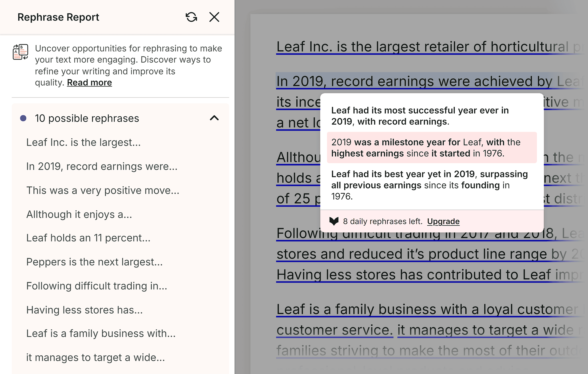Click the purple dot beside 10 possible rephrases
Image resolution: width=588 pixels, height=374 pixels.
click(23, 118)
